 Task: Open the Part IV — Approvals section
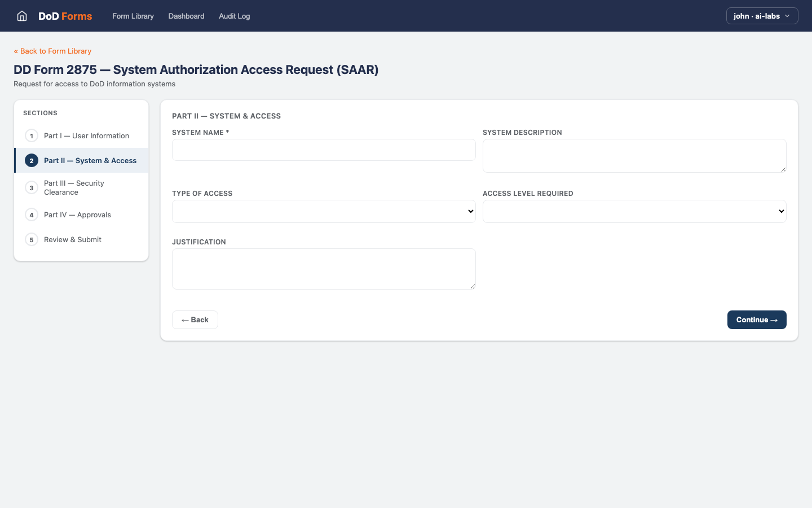click(x=77, y=214)
